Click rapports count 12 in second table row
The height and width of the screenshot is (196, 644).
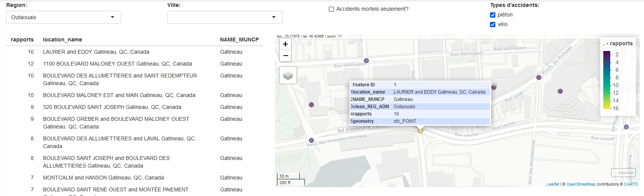tap(31, 64)
